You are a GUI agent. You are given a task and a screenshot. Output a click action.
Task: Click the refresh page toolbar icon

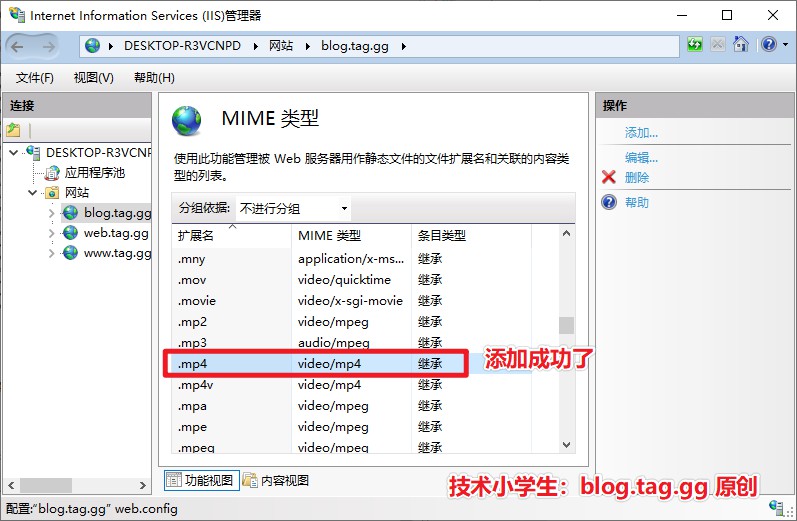tap(695, 45)
